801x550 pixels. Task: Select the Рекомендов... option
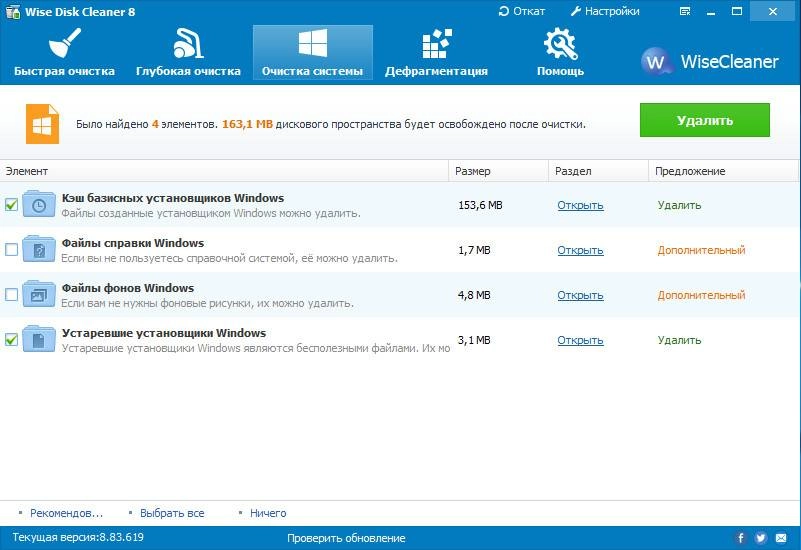click(x=66, y=513)
